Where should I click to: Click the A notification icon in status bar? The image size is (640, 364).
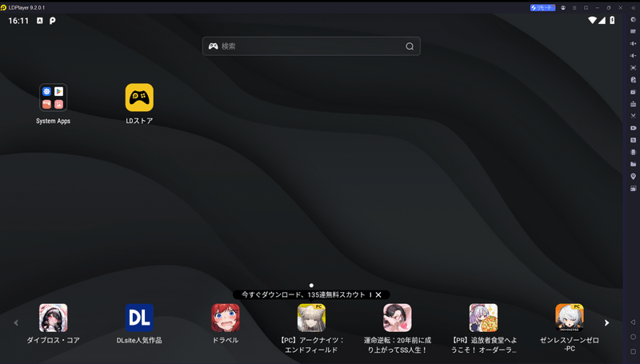pyautogui.click(x=39, y=21)
